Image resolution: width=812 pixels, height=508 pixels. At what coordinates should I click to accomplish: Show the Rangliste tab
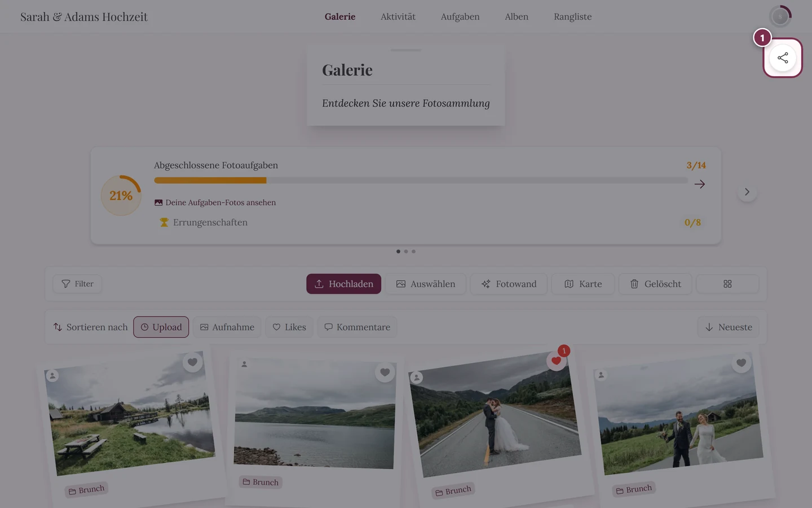[573, 17]
